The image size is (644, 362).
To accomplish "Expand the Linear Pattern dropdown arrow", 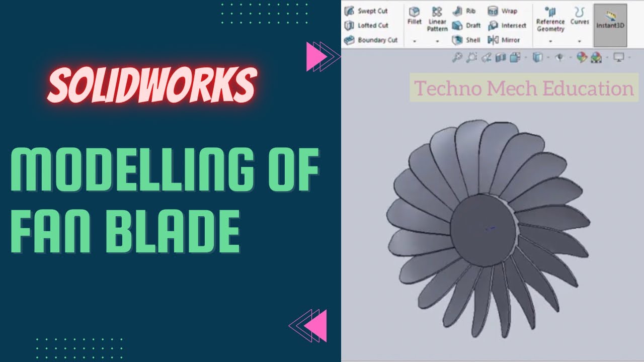I will click(x=437, y=41).
